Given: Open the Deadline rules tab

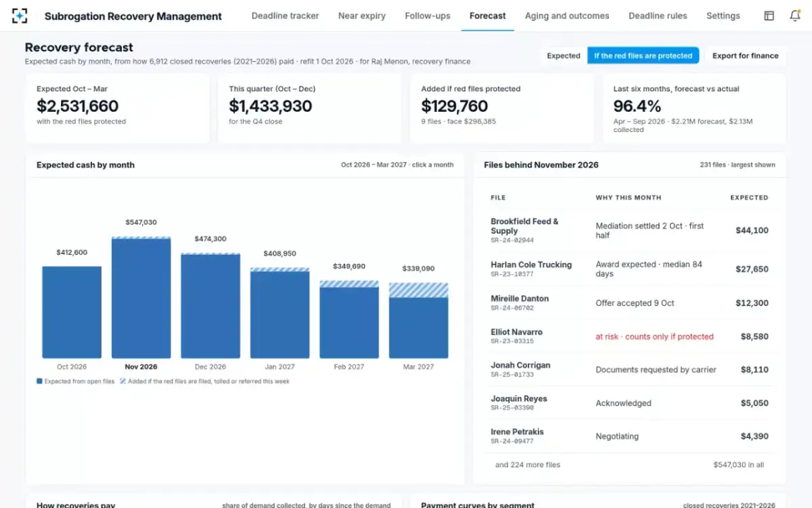Looking at the screenshot, I should click(658, 16).
